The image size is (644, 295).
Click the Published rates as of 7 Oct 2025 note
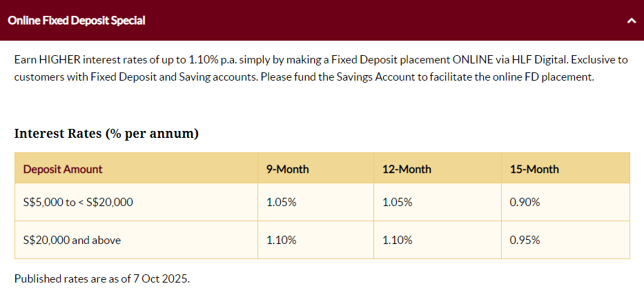[x=101, y=279]
